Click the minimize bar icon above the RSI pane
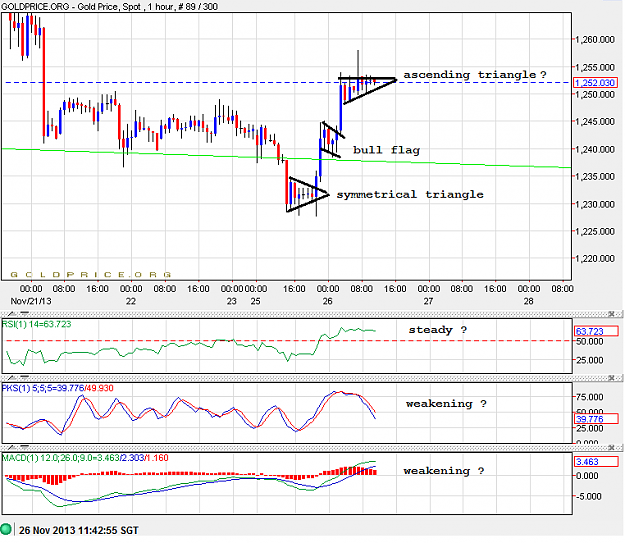This screenshot has height=543, width=625. [x=24, y=313]
